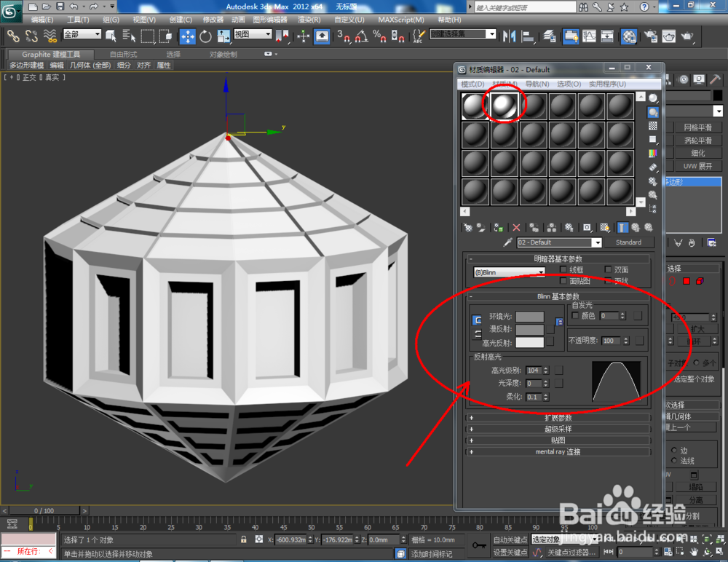Open the 渲染(R) menu
The height and width of the screenshot is (562, 728).
pos(309,20)
